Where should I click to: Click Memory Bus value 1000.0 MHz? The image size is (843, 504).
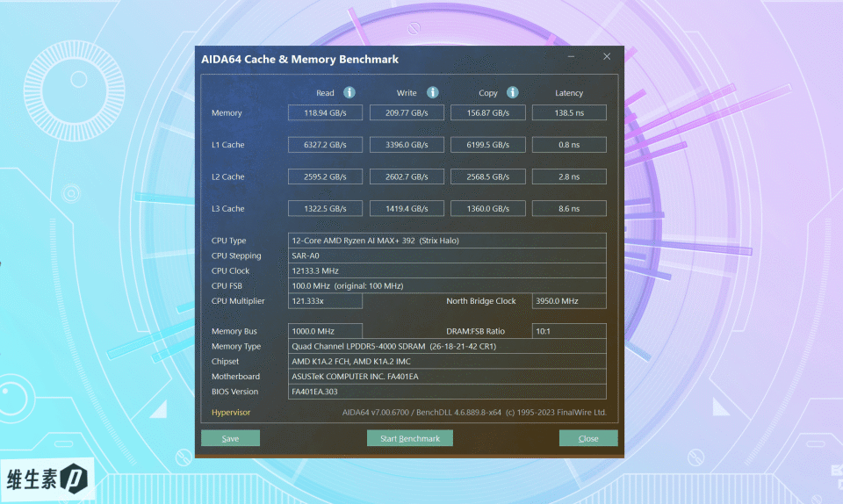click(325, 331)
